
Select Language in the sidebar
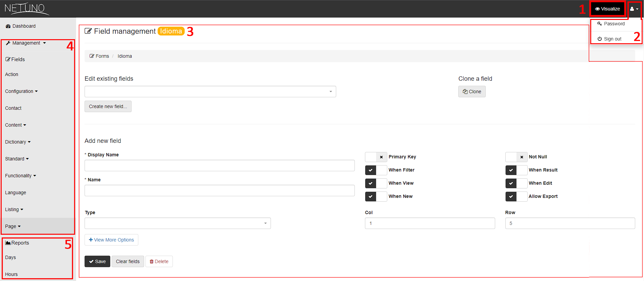(x=16, y=193)
